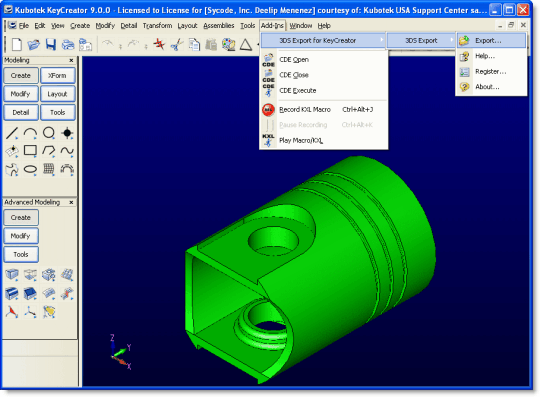Click the Detail button in Modeling palette
Viewport: 540px width, 397px height.
tap(21, 112)
